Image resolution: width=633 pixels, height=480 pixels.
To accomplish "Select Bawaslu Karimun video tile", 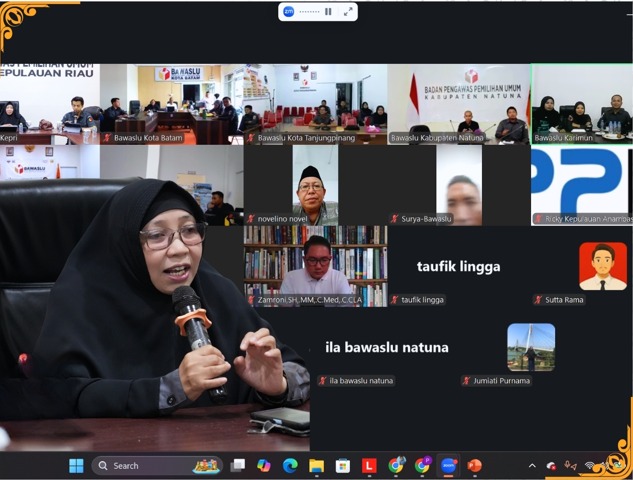I will (582, 104).
